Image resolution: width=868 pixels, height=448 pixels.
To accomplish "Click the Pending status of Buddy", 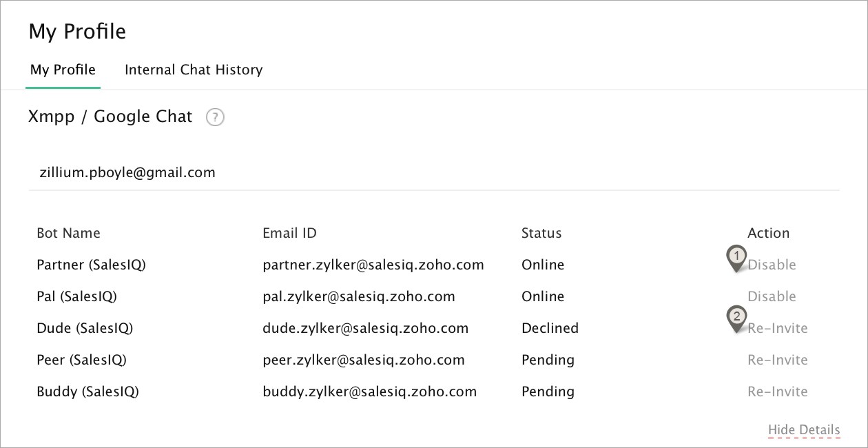I will click(548, 391).
